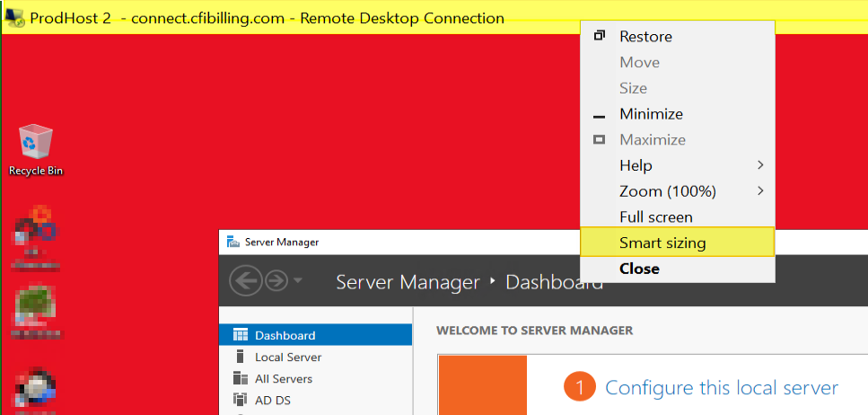The width and height of the screenshot is (868, 415).
Task: Click the Dashboard breadcrumb in header
Action: (554, 282)
